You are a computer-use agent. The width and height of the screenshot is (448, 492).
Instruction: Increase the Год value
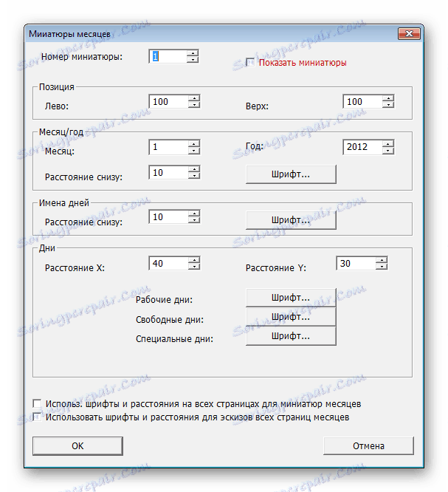click(388, 144)
